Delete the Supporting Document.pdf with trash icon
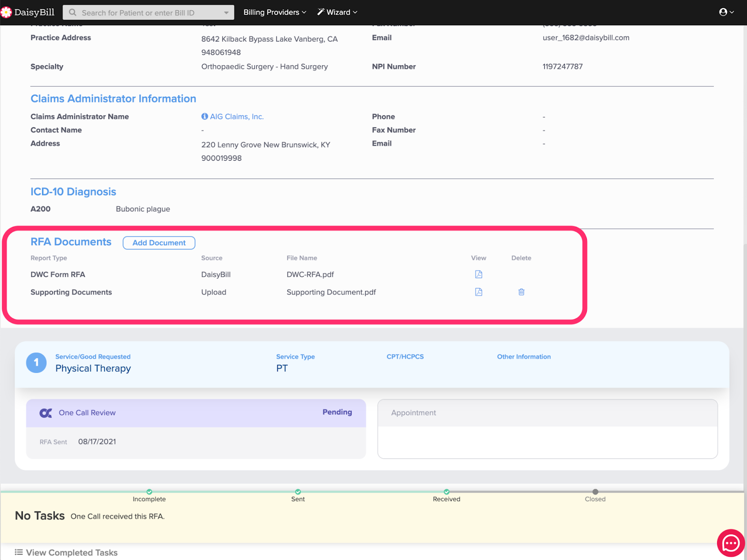The image size is (747, 560). click(x=521, y=292)
